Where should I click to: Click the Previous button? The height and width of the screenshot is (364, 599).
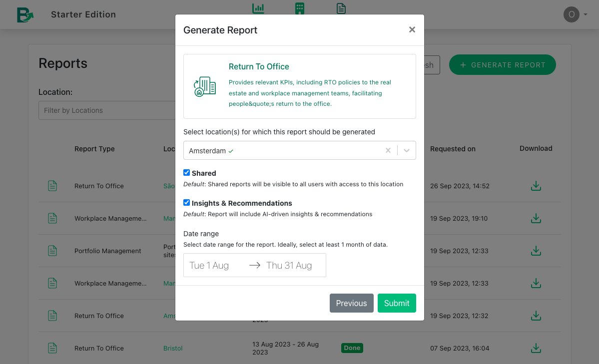point(351,303)
